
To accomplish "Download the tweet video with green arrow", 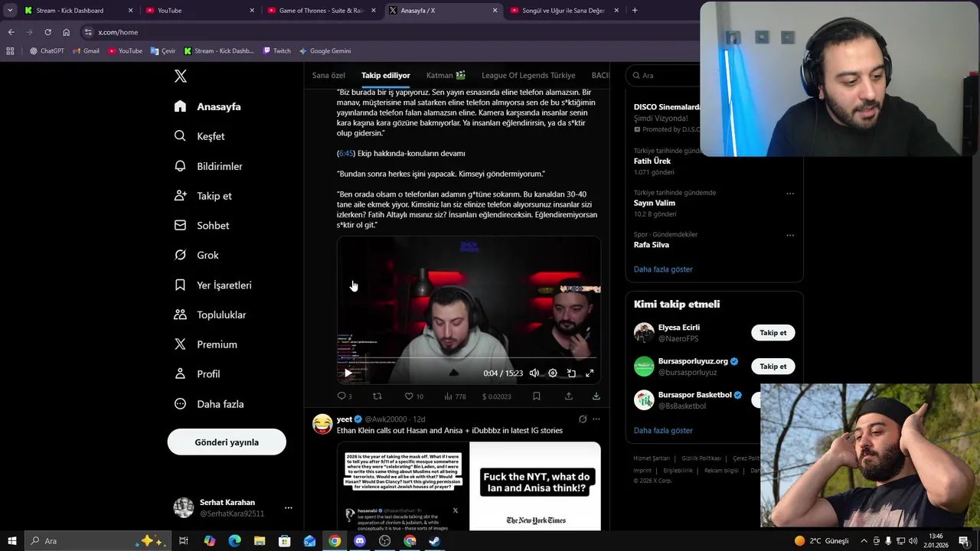I will click(x=596, y=396).
